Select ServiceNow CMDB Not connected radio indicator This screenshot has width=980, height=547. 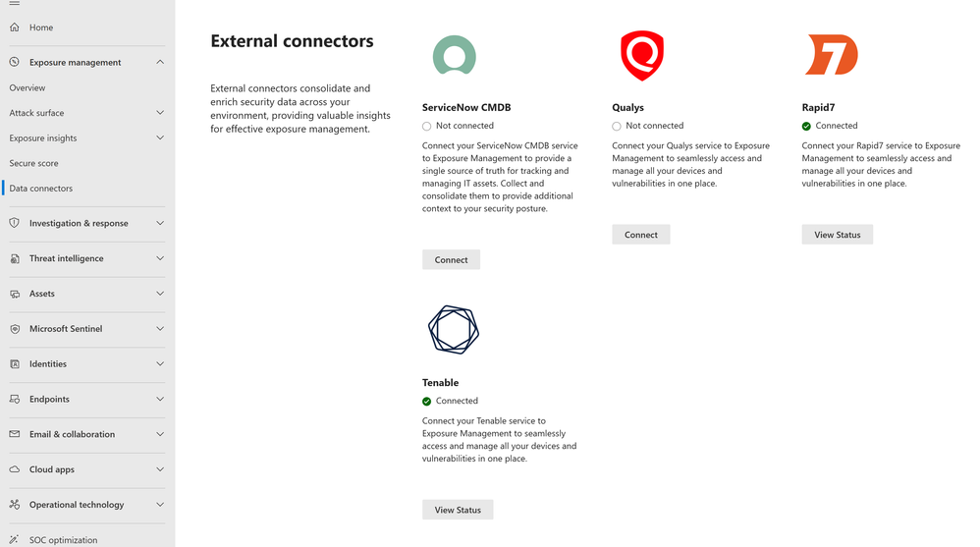click(x=427, y=126)
